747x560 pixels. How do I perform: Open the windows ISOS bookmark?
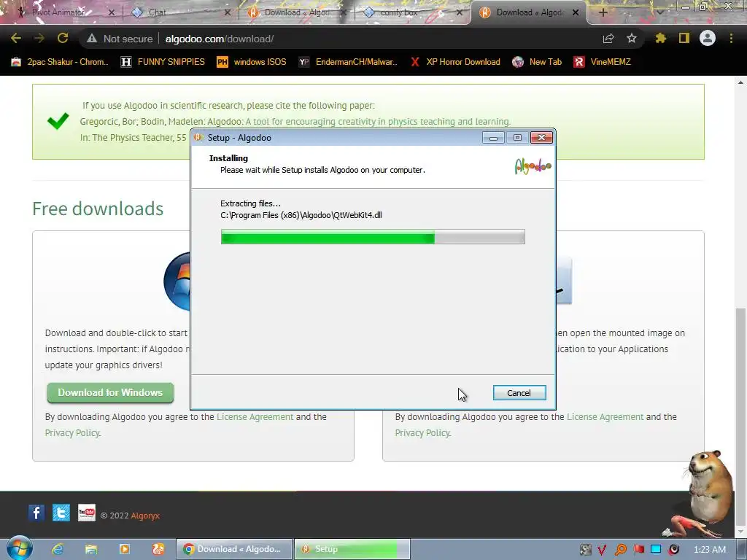click(x=252, y=62)
